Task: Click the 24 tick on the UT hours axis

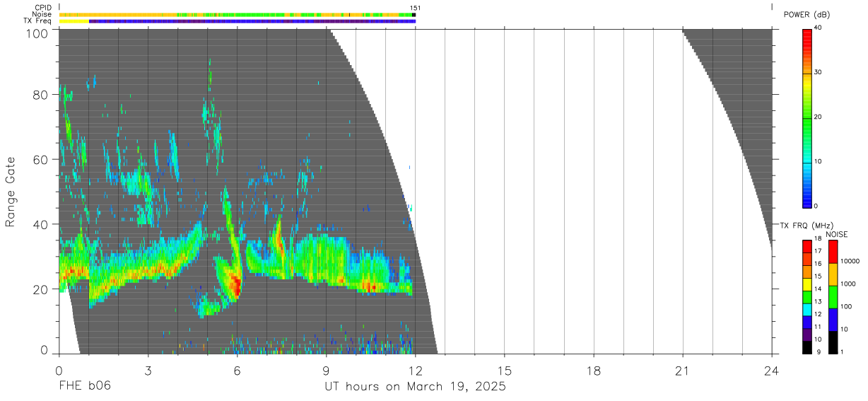Action: coord(772,370)
